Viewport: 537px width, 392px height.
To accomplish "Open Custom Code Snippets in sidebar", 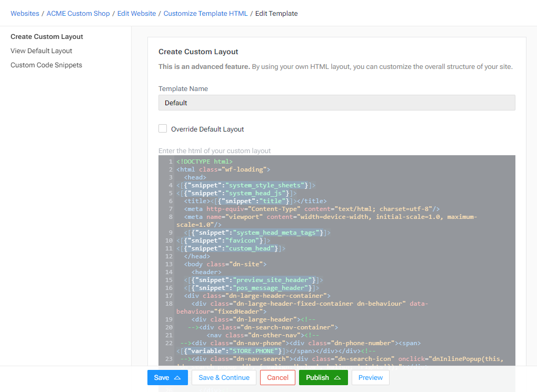I will click(x=46, y=65).
